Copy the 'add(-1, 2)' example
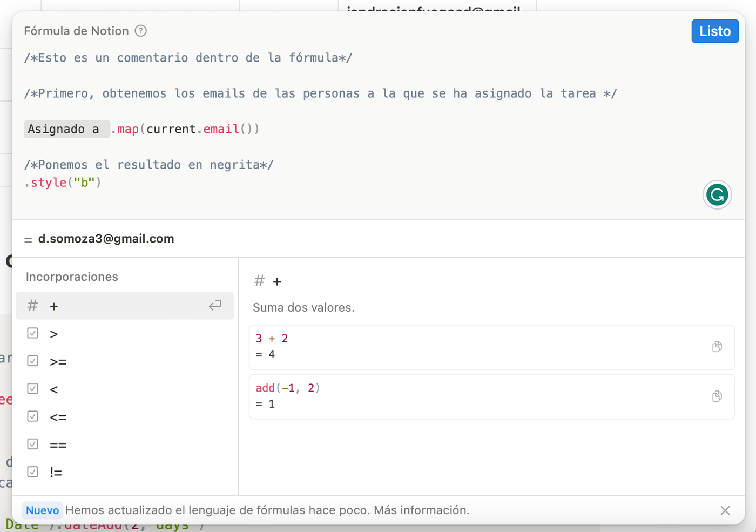The height and width of the screenshot is (532, 756). tap(717, 396)
